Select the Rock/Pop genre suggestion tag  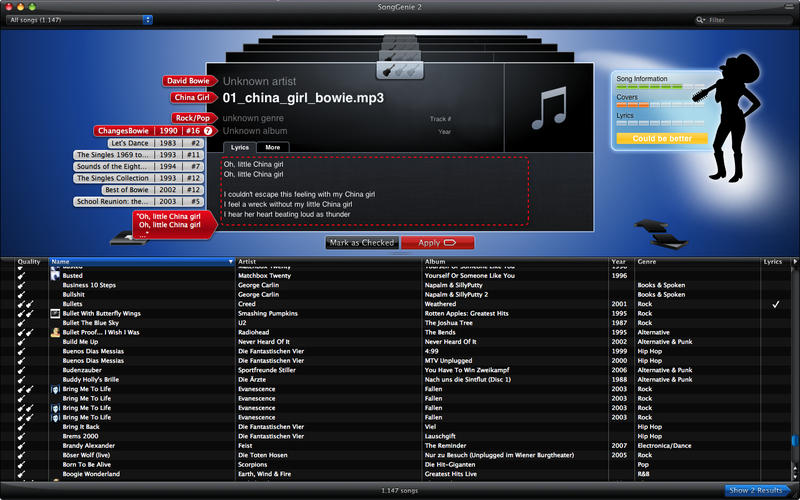click(193, 118)
